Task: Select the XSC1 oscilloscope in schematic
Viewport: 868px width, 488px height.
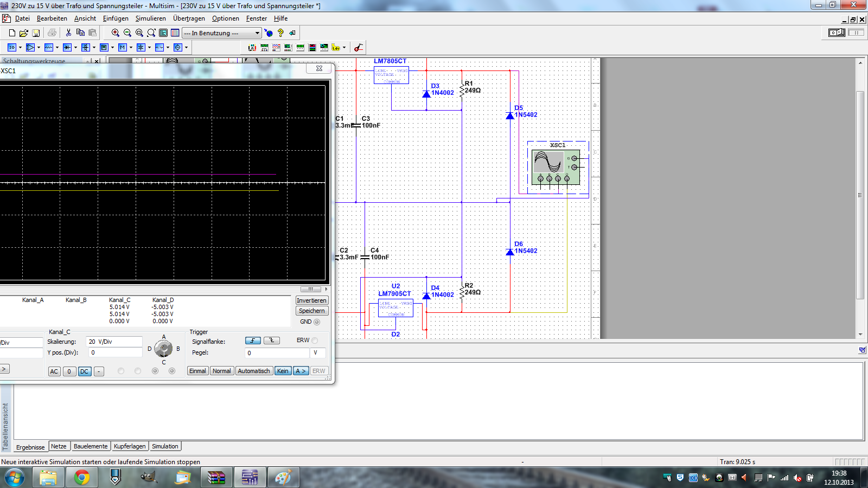Action: [x=556, y=167]
